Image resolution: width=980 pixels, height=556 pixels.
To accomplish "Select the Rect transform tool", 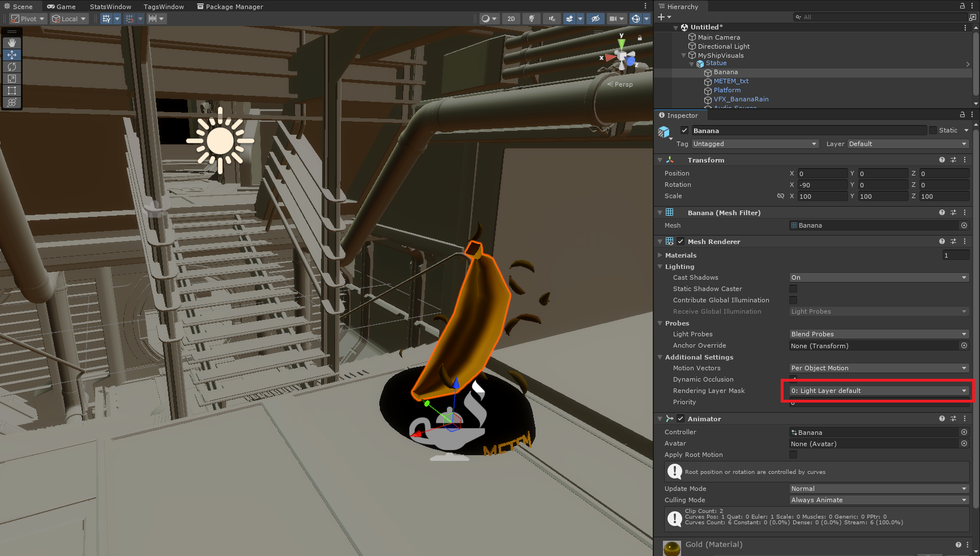I will pyautogui.click(x=12, y=91).
